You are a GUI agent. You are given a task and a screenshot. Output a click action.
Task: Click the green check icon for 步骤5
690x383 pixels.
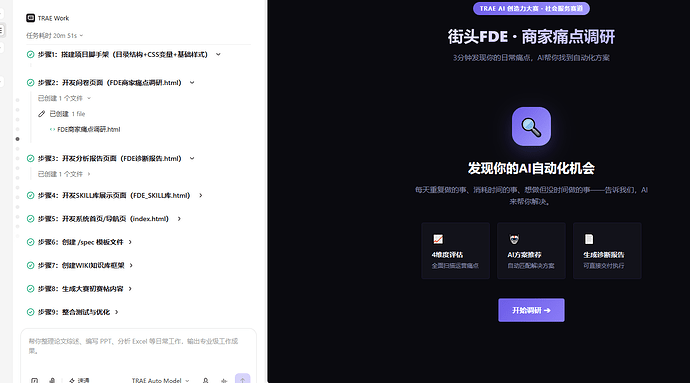pyautogui.click(x=30, y=219)
